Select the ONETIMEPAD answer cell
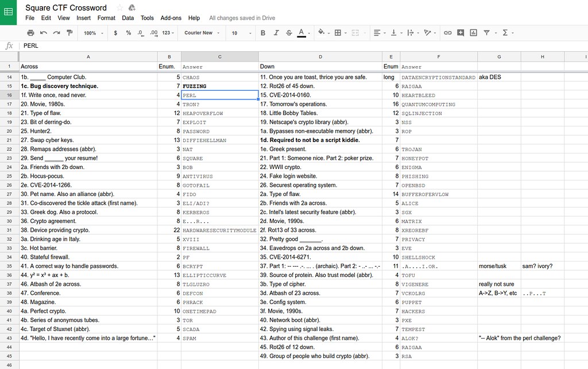Screen dimensions: 588x369 pyautogui.click(x=220, y=311)
